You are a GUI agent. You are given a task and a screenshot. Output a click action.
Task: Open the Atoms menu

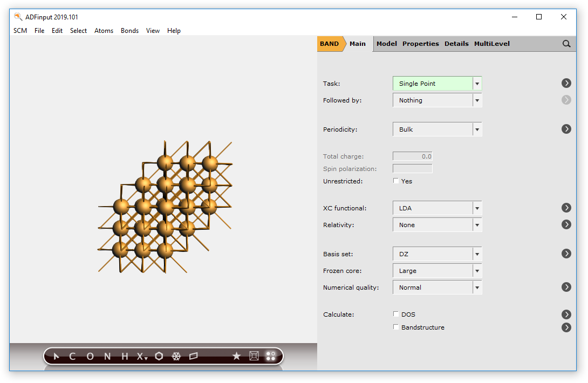[x=104, y=31]
